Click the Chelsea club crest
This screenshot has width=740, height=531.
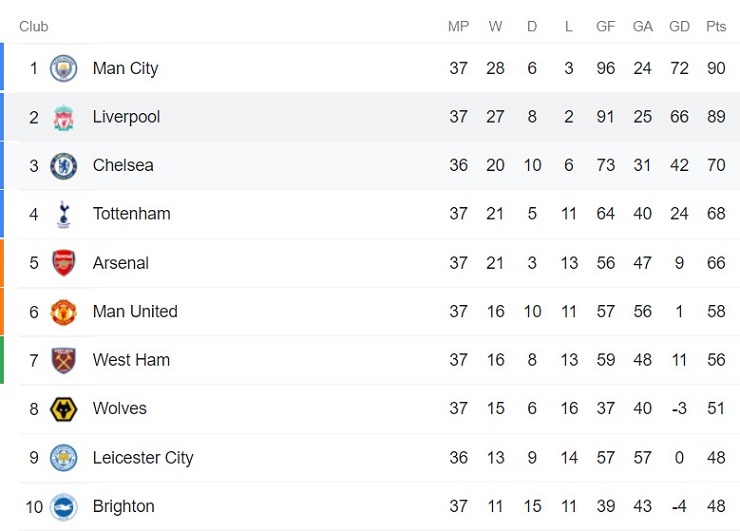(x=64, y=165)
